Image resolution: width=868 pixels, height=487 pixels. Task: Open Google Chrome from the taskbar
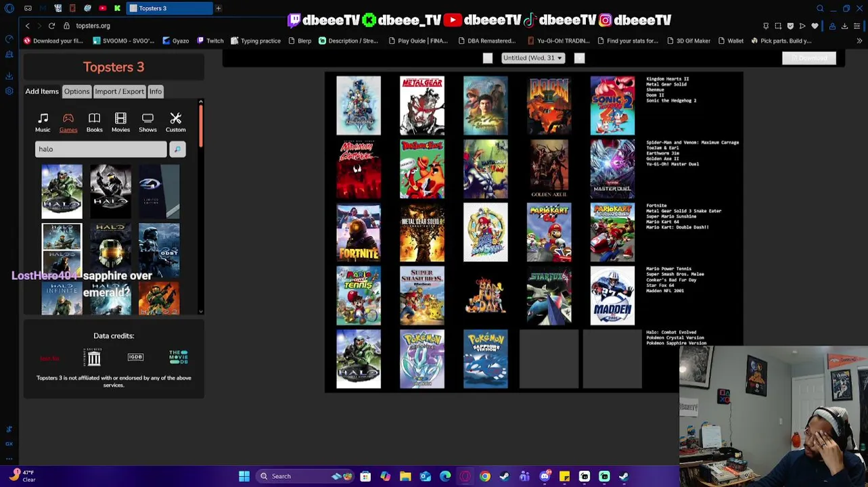[x=485, y=476]
